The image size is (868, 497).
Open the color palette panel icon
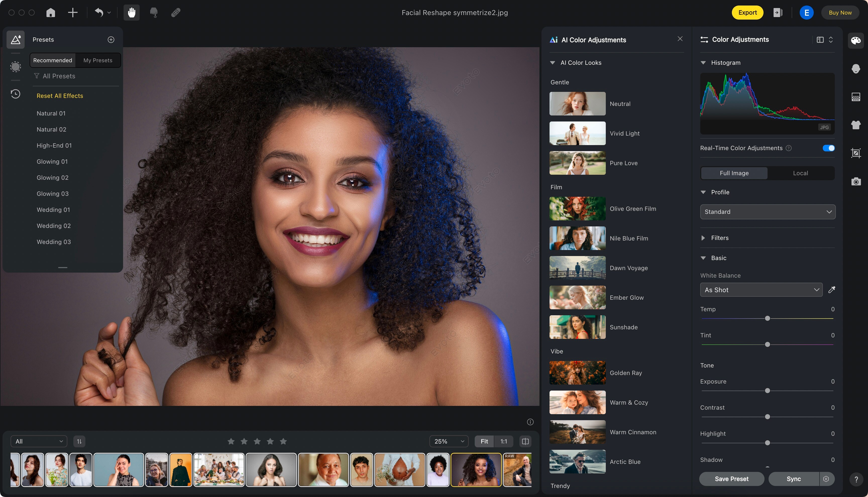tap(856, 41)
